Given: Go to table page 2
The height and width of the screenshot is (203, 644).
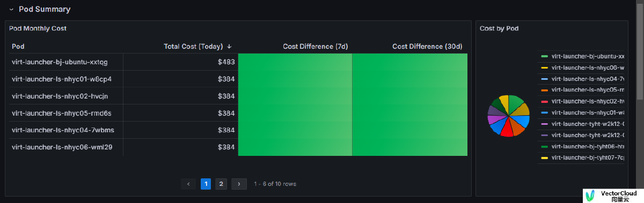Looking at the screenshot, I should [221, 184].
